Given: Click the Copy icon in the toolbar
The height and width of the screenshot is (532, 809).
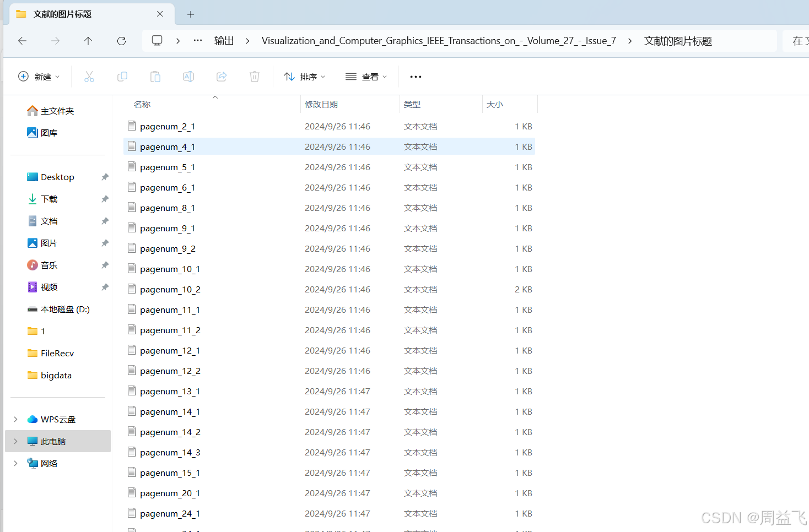Looking at the screenshot, I should pyautogui.click(x=122, y=77).
